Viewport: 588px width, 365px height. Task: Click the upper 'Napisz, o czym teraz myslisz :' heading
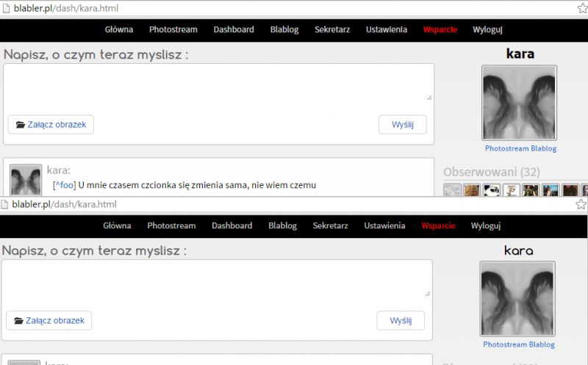(x=96, y=54)
